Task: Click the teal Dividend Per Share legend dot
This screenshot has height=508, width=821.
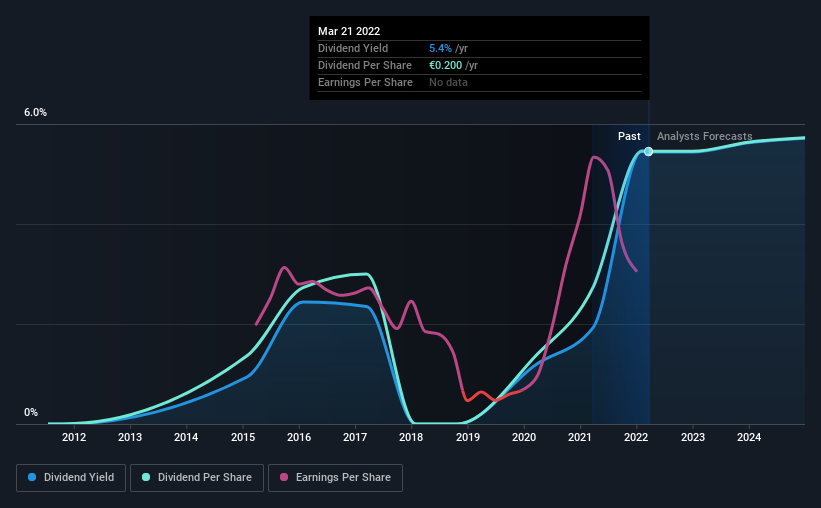Action: 146,477
